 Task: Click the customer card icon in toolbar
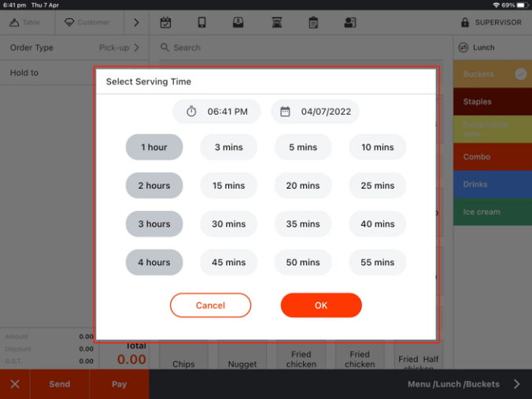click(x=350, y=23)
